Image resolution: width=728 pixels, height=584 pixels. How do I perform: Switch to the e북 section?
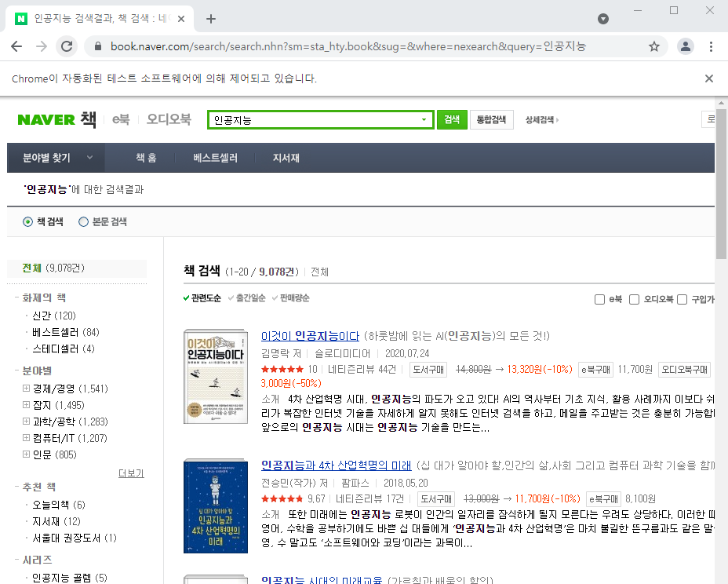(x=121, y=119)
